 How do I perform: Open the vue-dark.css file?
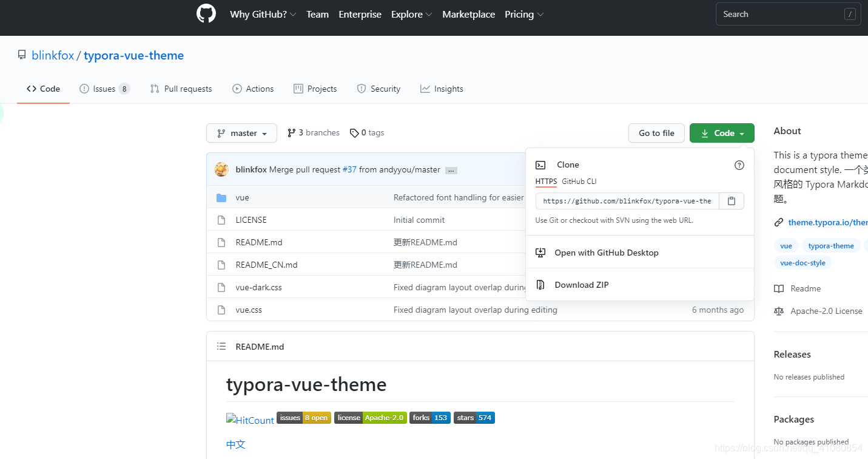tap(258, 287)
